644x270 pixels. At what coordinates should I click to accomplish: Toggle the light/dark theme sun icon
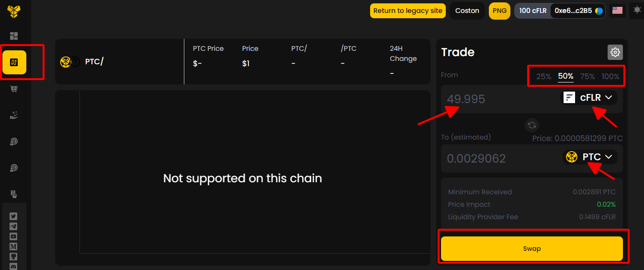636,10
